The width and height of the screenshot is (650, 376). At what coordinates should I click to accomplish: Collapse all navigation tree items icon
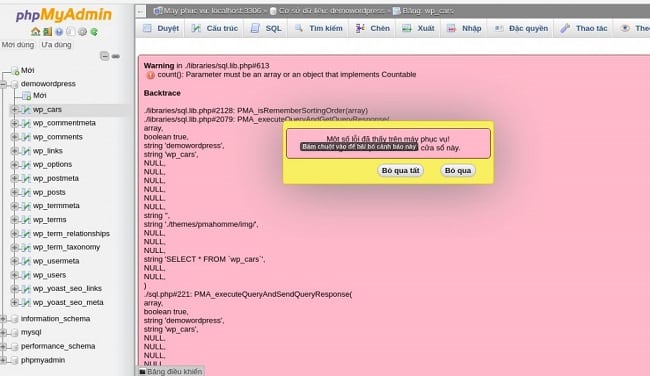pyautogui.click(x=105, y=56)
